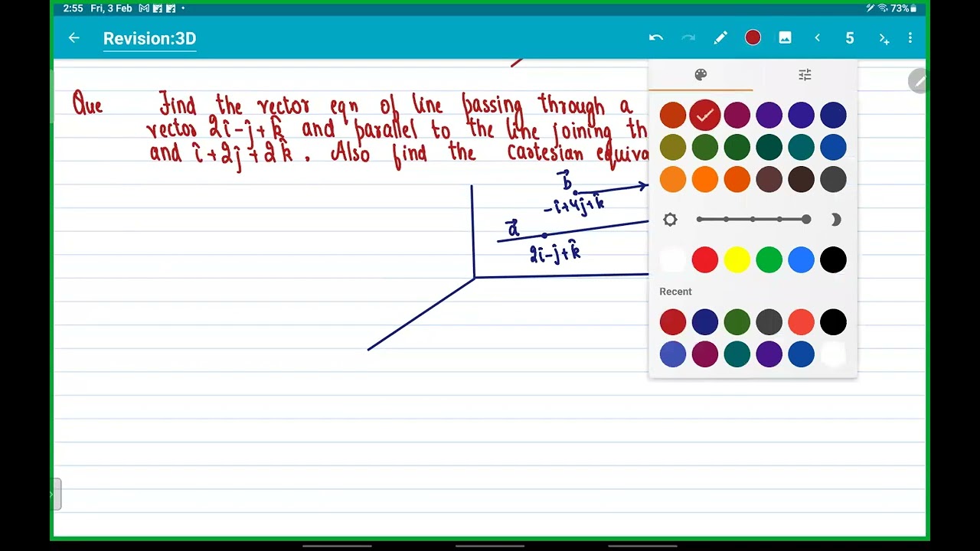
Task: Choose the white swatch in Recent
Action: pyautogui.click(x=833, y=354)
